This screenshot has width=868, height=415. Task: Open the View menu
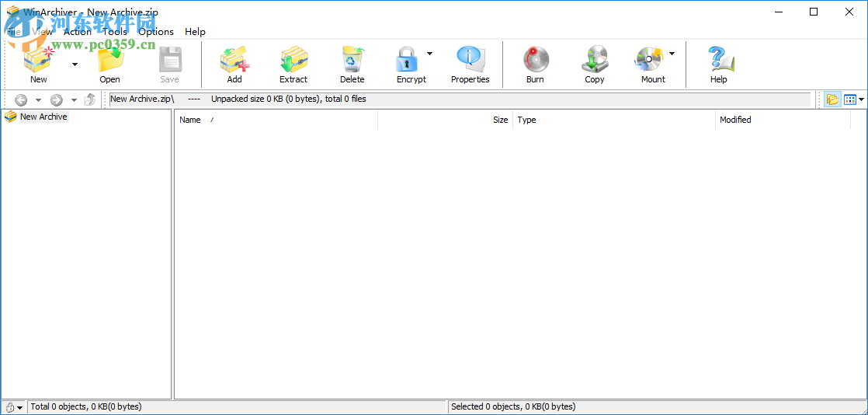coord(42,32)
